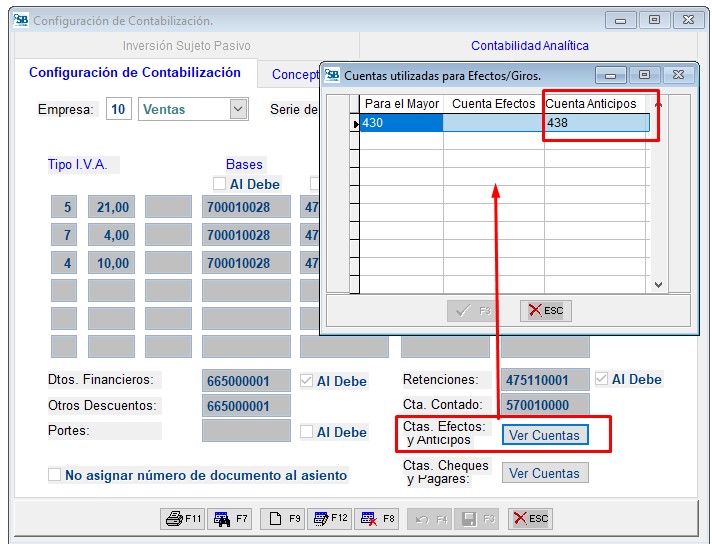Click the F12 edit record button
The height and width of the screenshot is (544, 712).
tap(330, 519)
